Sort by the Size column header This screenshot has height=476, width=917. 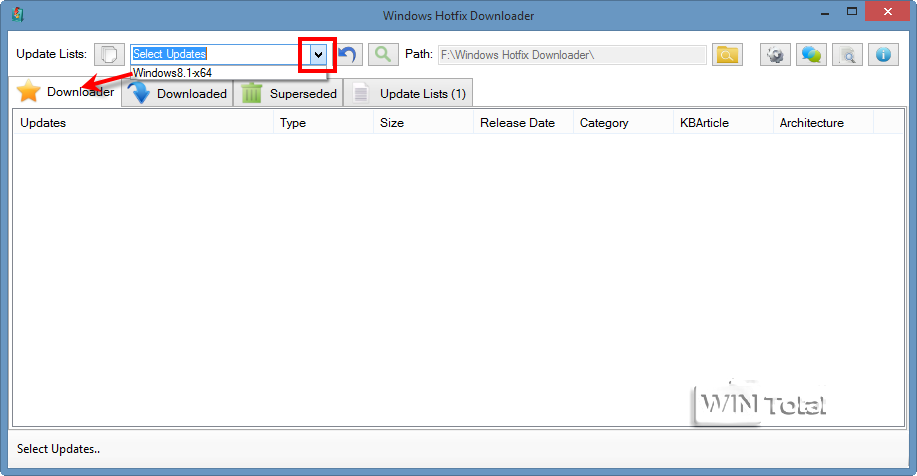click(x=423, y=123)
